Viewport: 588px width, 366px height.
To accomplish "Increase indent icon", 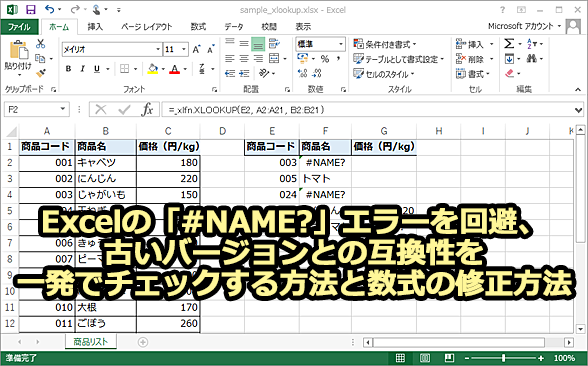I will pyautogui.click(x=244, y=74).
